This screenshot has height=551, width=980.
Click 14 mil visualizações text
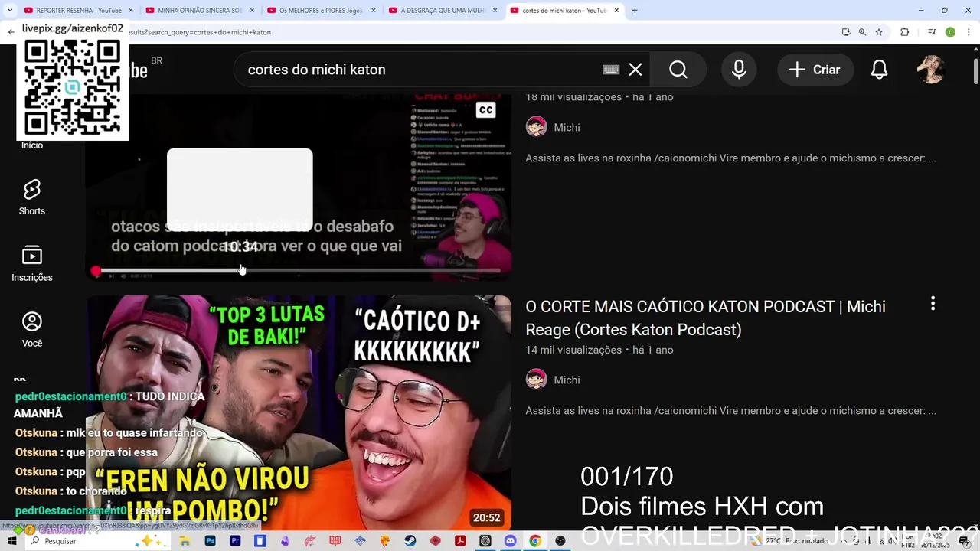[x=573, y=350]
